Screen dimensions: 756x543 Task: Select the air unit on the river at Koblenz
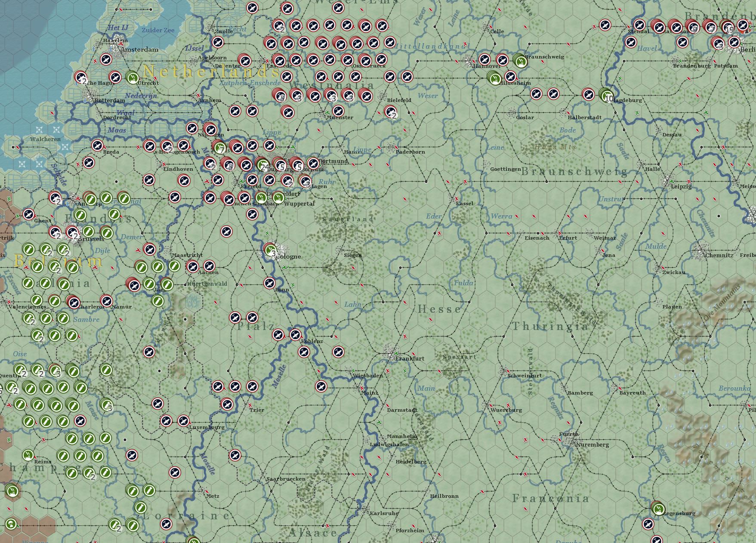296,335
